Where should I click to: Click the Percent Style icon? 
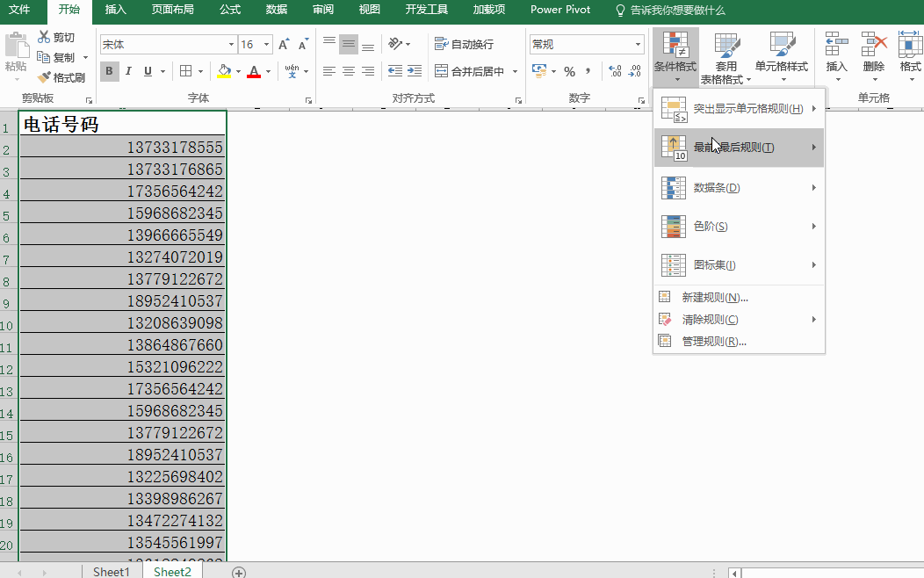(x=569, y=71)
